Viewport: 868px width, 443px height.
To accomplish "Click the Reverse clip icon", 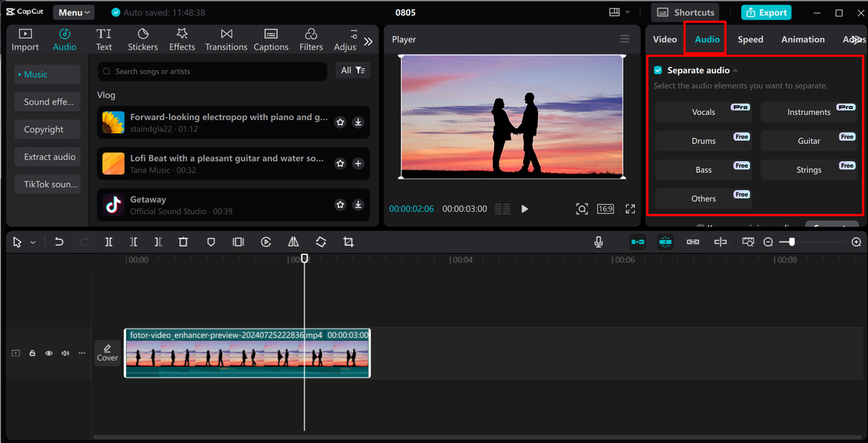I will click(266, 242).
